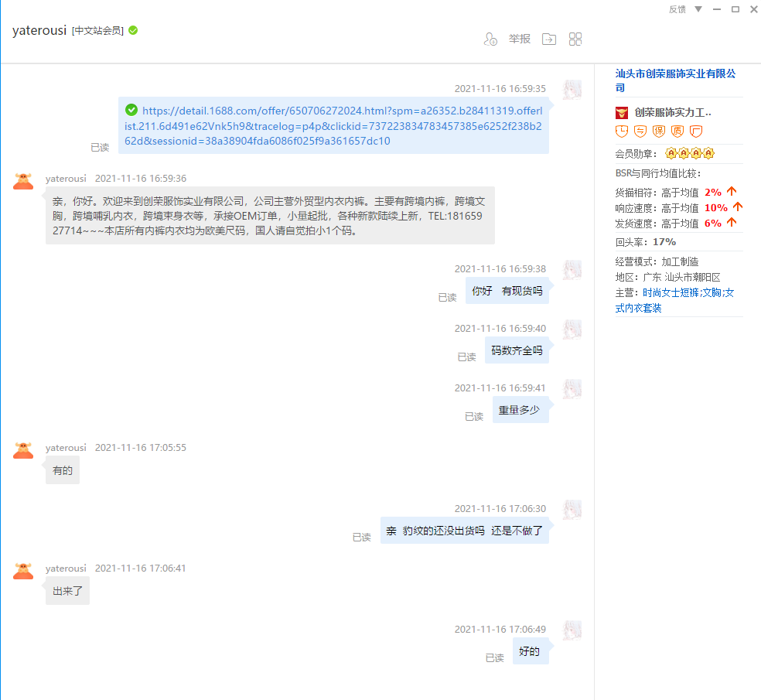The width and height of the screenshot is (761, 700).
Task: Click the 豹纹的还没出货吗 message bubble
Action: (464, 531)
